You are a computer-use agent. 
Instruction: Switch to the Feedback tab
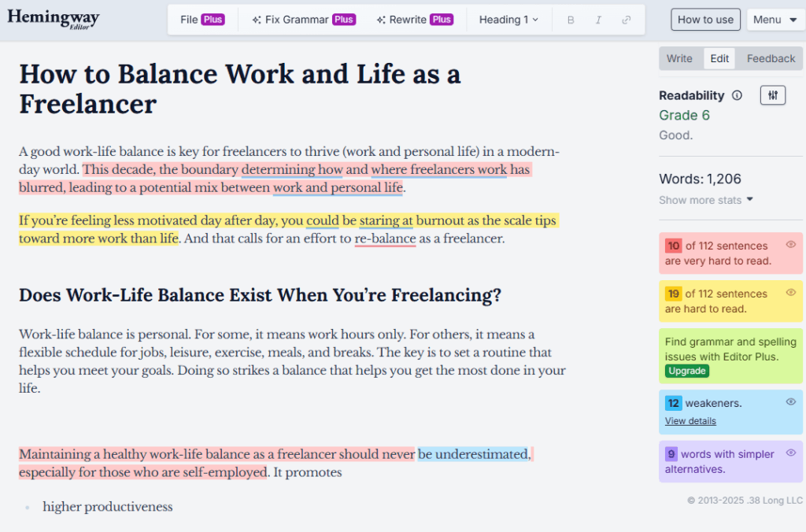pos(771,58)
